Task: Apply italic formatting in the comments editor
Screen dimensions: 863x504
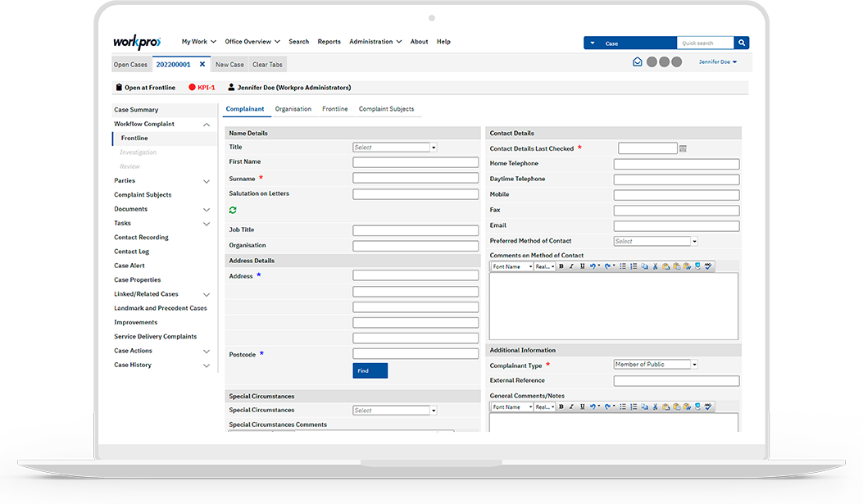Action: tap(571, 266)
